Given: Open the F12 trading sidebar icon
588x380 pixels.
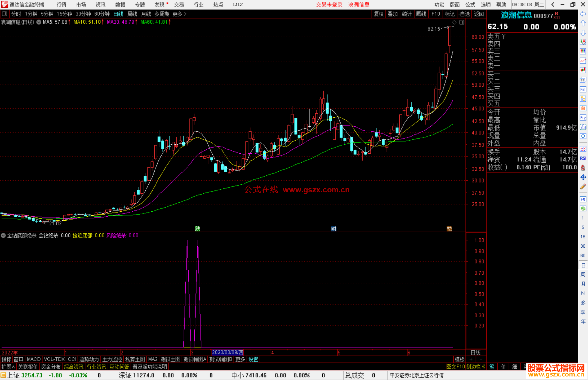Looking at the screenshot, I should coord(583,118).
